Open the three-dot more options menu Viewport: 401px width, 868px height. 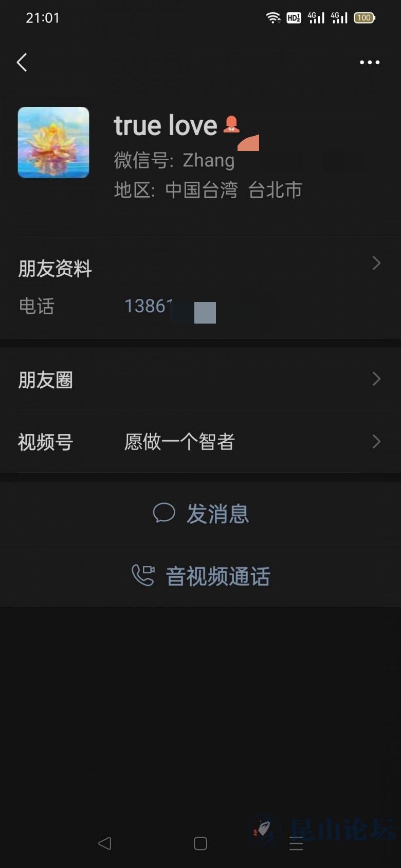[x=370, y=62]
